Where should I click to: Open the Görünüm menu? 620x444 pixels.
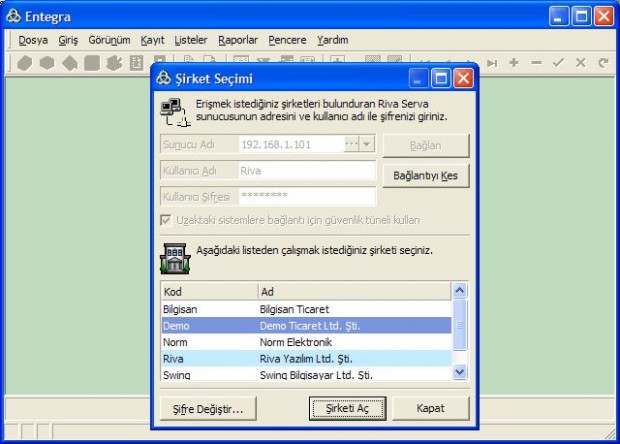pyautogui.click(x=109, y=40)
